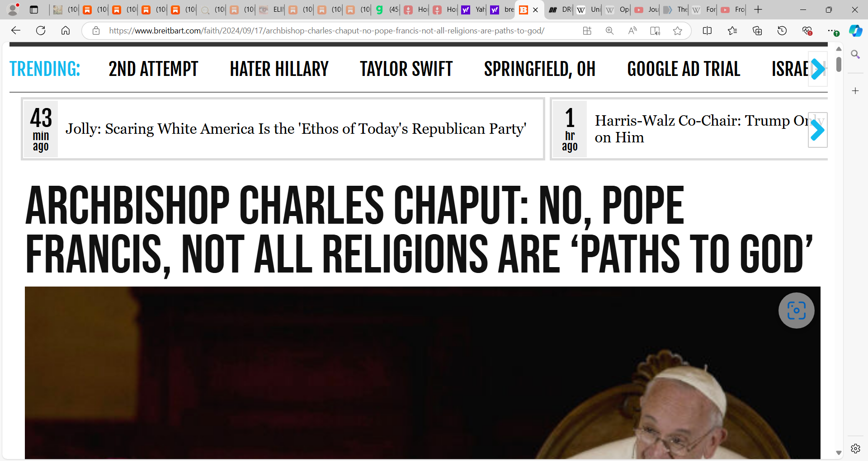Open sidebar settings gear
Screen dimensions: 868x461
855,448
